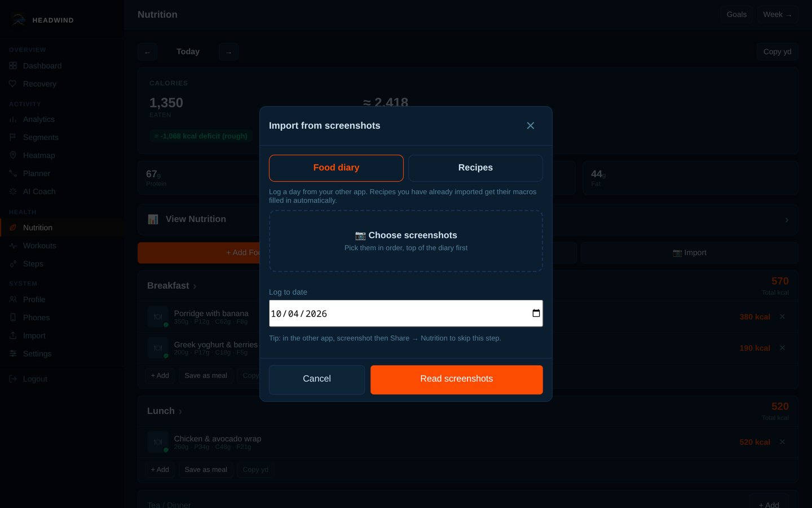Open Segments in the sidebar
812x508 pixels.
(62, 138)
